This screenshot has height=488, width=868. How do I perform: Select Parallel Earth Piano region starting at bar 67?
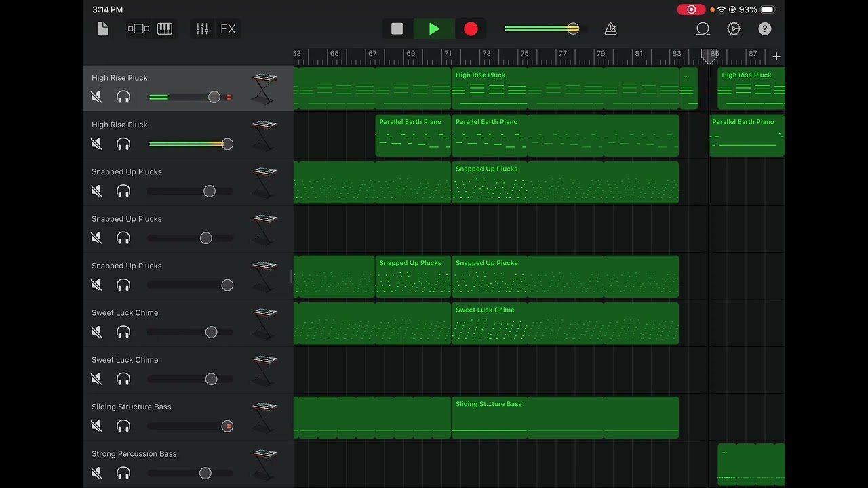pos(413,135)
